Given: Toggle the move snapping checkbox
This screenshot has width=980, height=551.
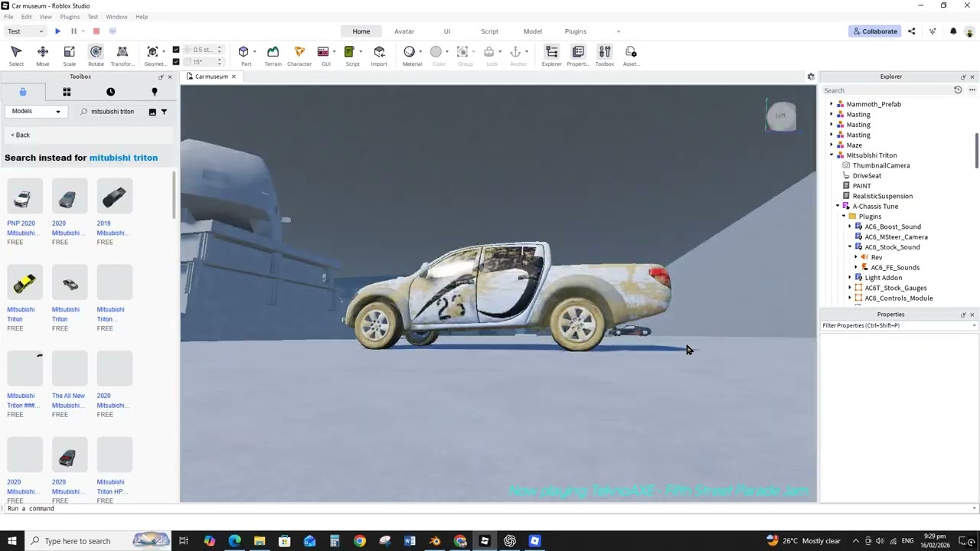Looking at the screenshot, I should tap(176, 50).
